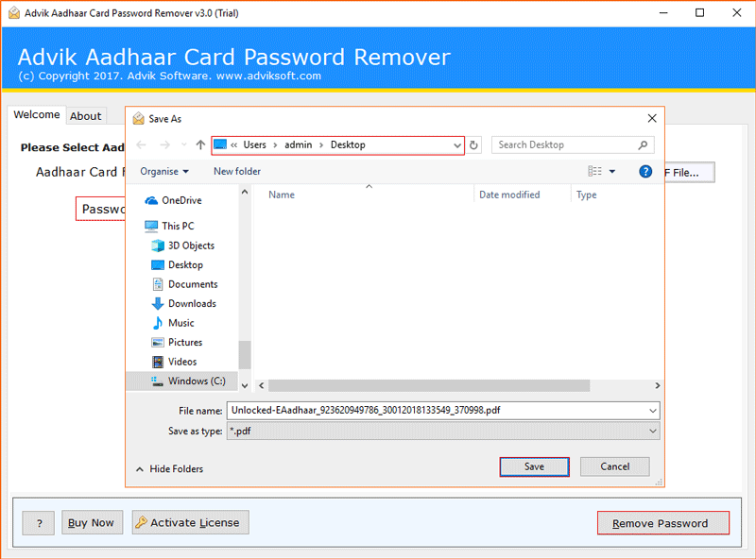Viewport: 756px width, 559px height.
Task: Open Activate License
Action: coord(191,522)
